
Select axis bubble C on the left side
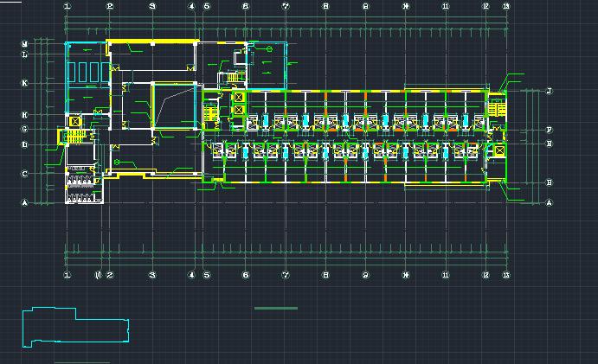click(25, 174)
